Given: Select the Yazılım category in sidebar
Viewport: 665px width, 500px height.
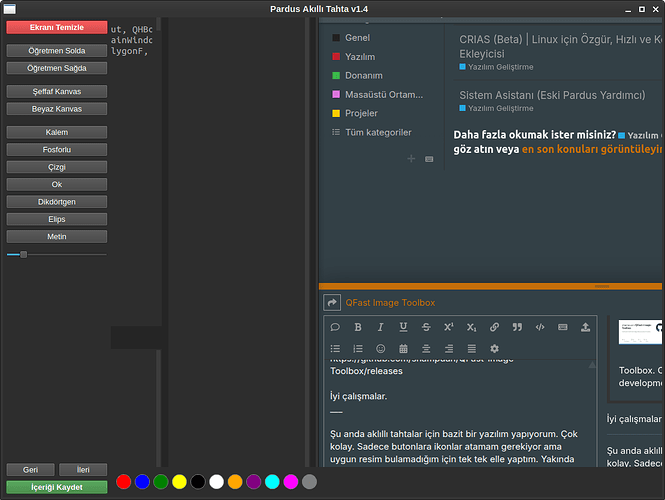Looking at the screenshot, I should pyautogui.click(x=359, y=57).
